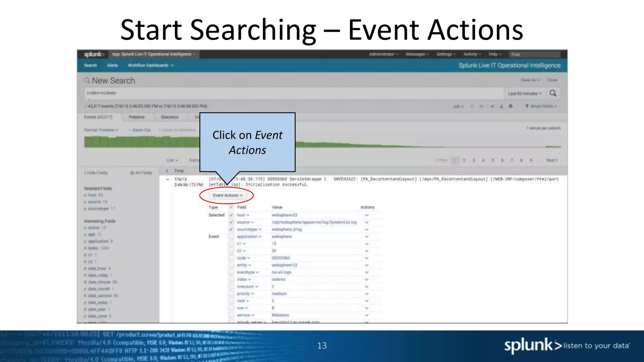Open the Save As dropdown
Image resolution: width=644 pixels, height=362 pixels.
[x=530, y=80]
